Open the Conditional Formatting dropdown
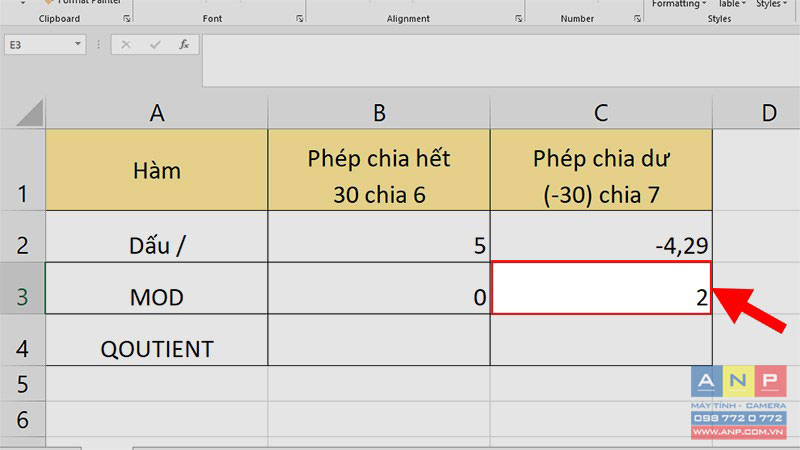This screenshot has height=450, width=800. tap(677, 4)
